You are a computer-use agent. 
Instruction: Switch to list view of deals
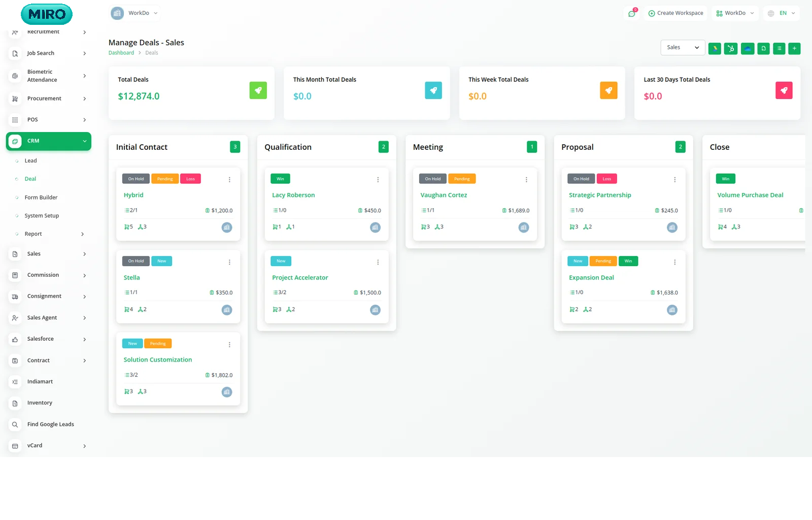click(x=779, y=49)
